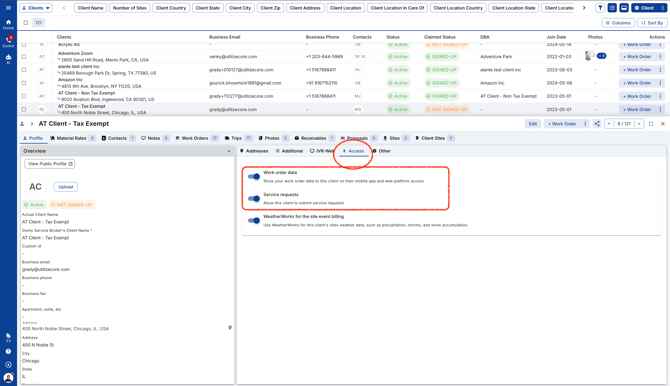Open the Columns chooser

(618, 23)
